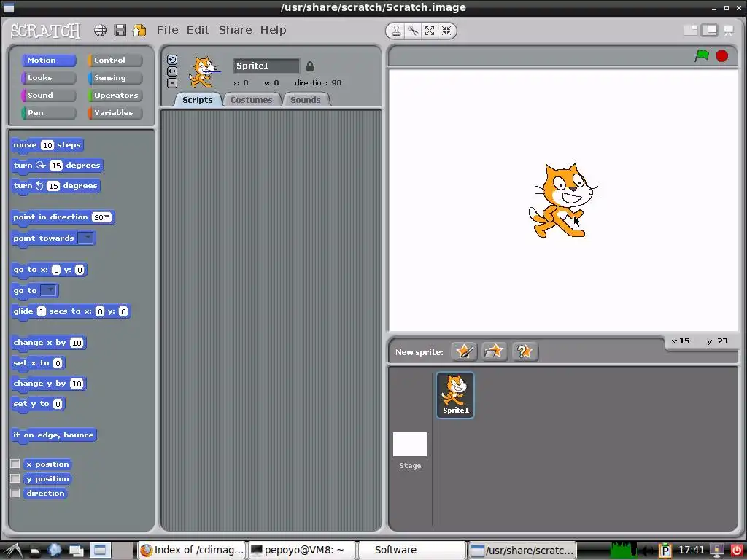Select the Sprite1 thumbnail in sprite list
The height and width of the screenshot is (560, 747).
click(x=455, y=395)
